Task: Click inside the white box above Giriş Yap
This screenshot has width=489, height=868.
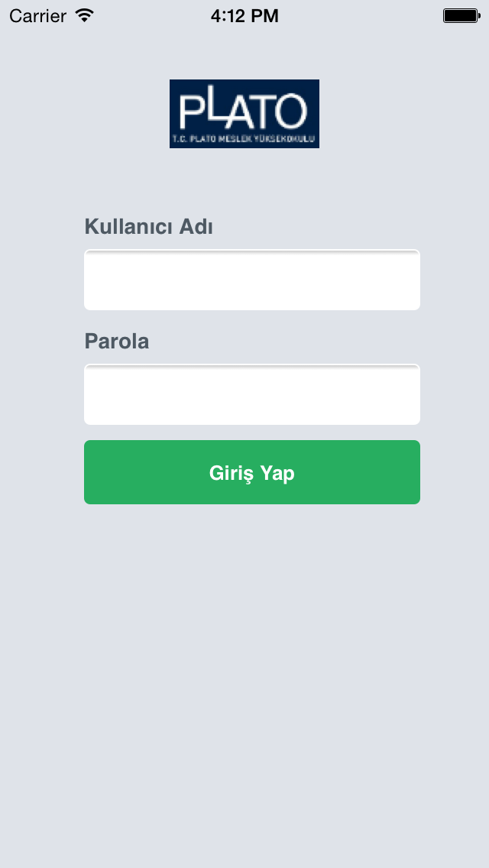Action: point(252,394)
